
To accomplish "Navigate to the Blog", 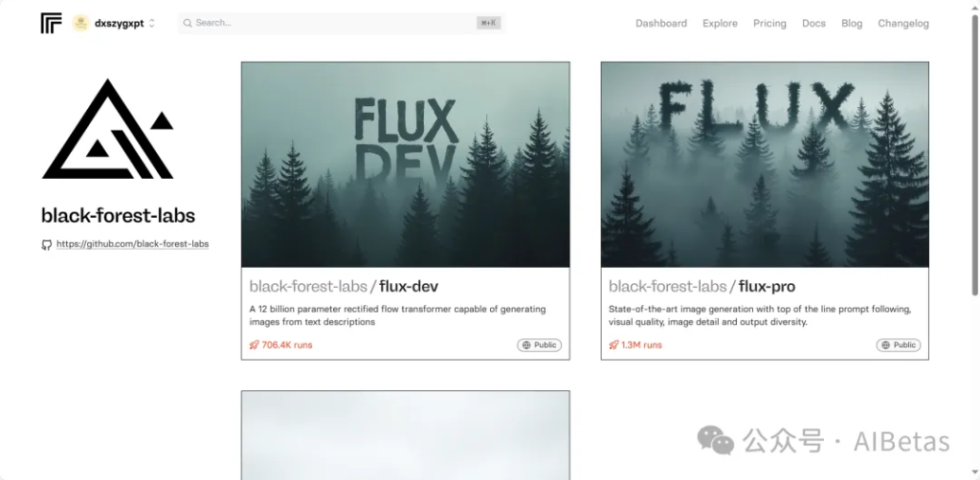I will point(851,23).
